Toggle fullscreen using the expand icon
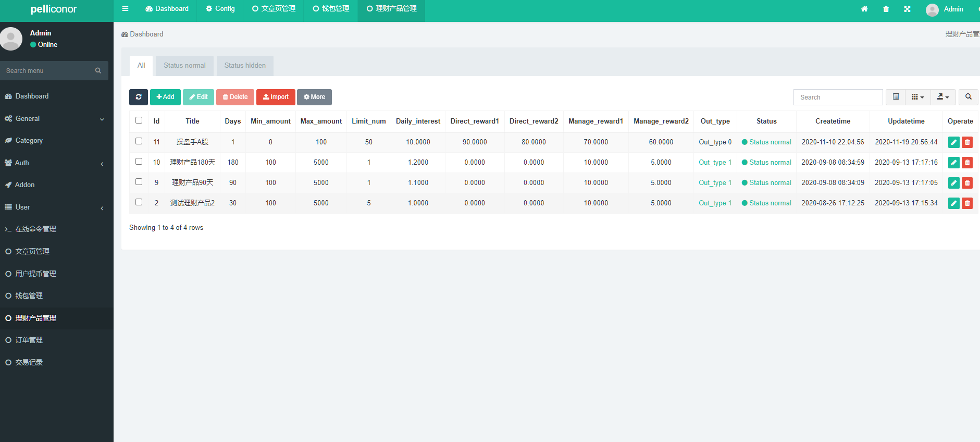 [907, 9]
